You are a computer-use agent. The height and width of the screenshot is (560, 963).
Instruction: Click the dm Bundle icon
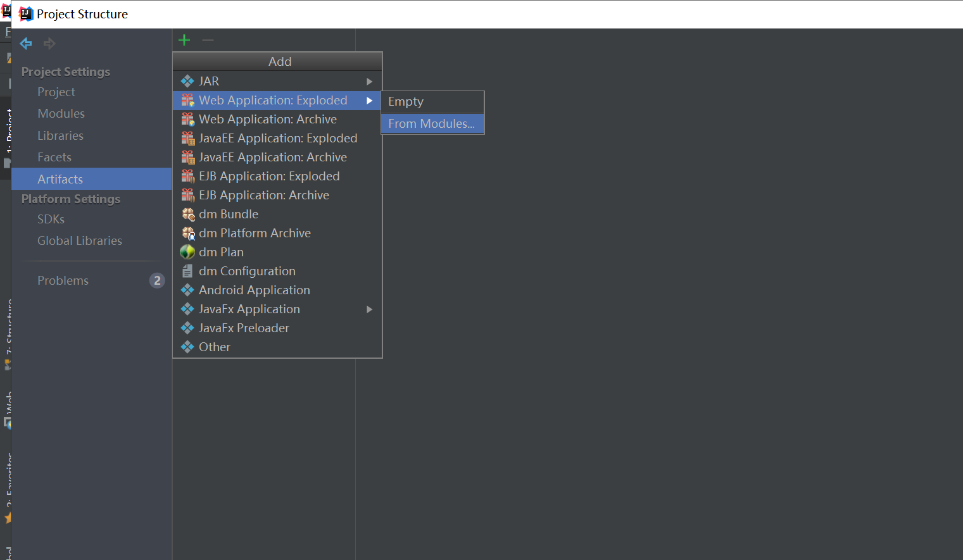(188, 214)
